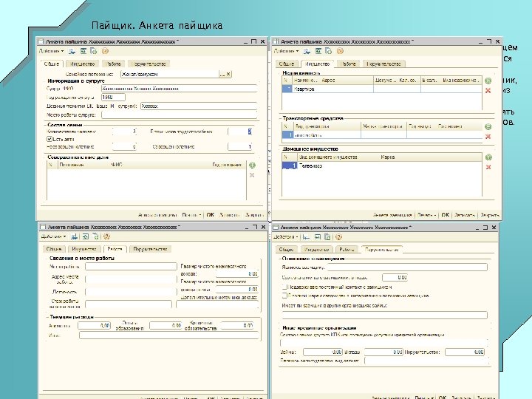This screenshot has height=399, width=532.
Task: Tick the checkbox about заемщик's материальное положение
Action: [284, 296]
